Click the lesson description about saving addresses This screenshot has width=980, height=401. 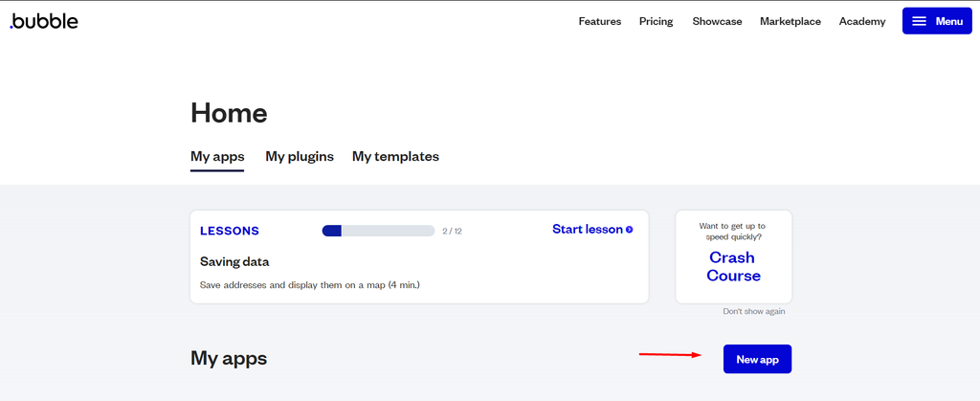[309, 285]
